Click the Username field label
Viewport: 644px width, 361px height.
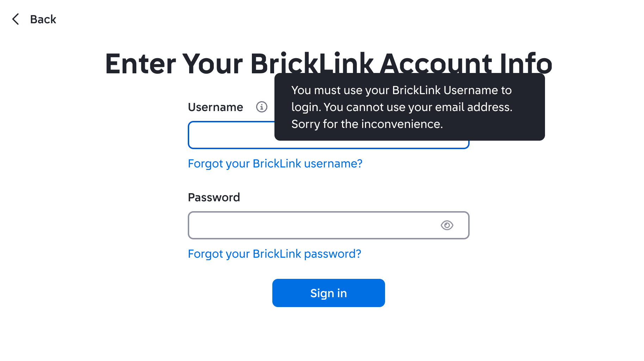tap(215, 107)
